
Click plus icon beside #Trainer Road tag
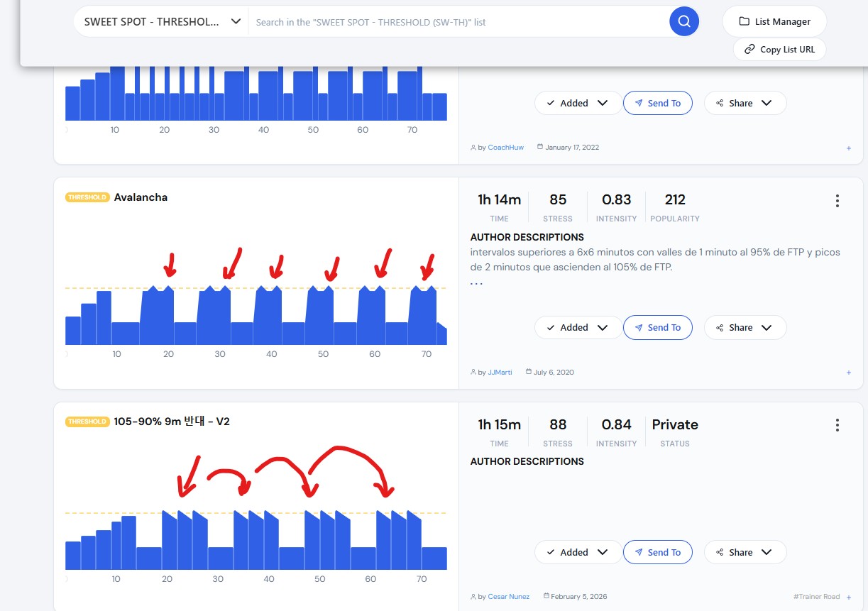click(849, 597)
